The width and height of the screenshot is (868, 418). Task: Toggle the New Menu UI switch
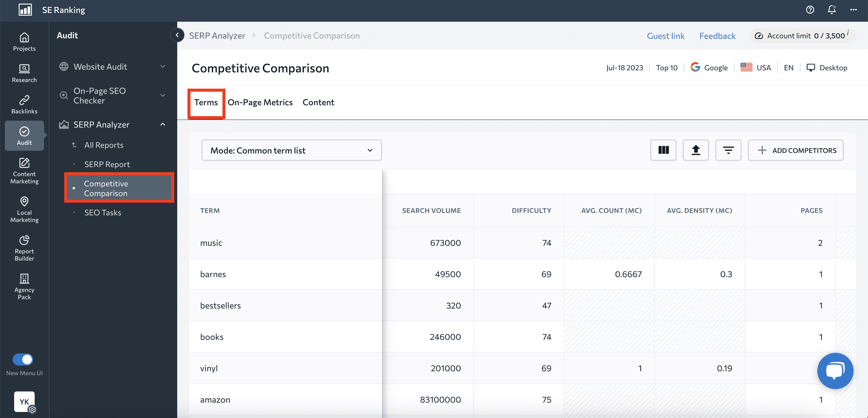coord(23,359)
